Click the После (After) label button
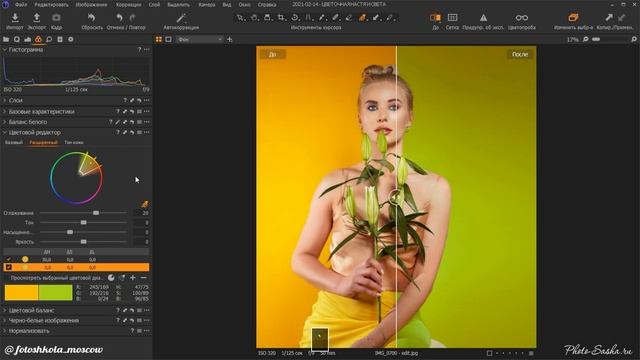Viewport: 640px width, 360px height. (x=520, y=54)
